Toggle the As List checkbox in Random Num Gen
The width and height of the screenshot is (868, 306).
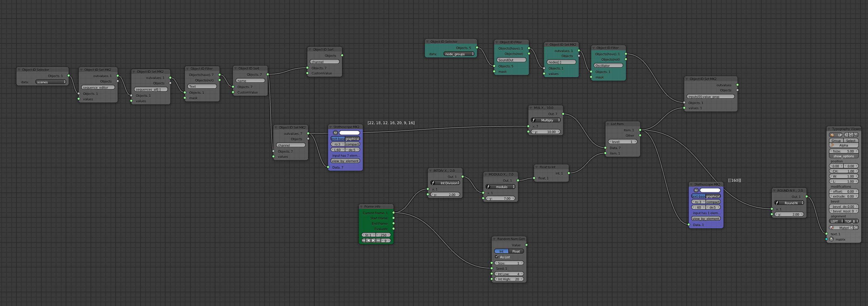[497, 257]
